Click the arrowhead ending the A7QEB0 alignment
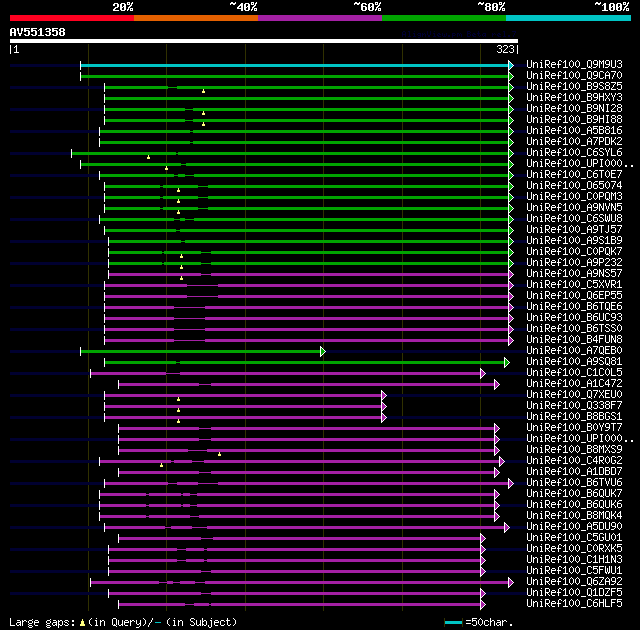Viewport: 640px width, 630px height. pos(323,351)
